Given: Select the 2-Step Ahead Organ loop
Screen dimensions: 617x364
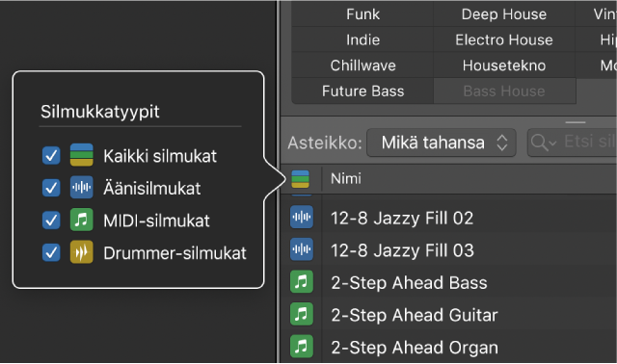Looking at the screenshot, I should click(x=448, y=347).
